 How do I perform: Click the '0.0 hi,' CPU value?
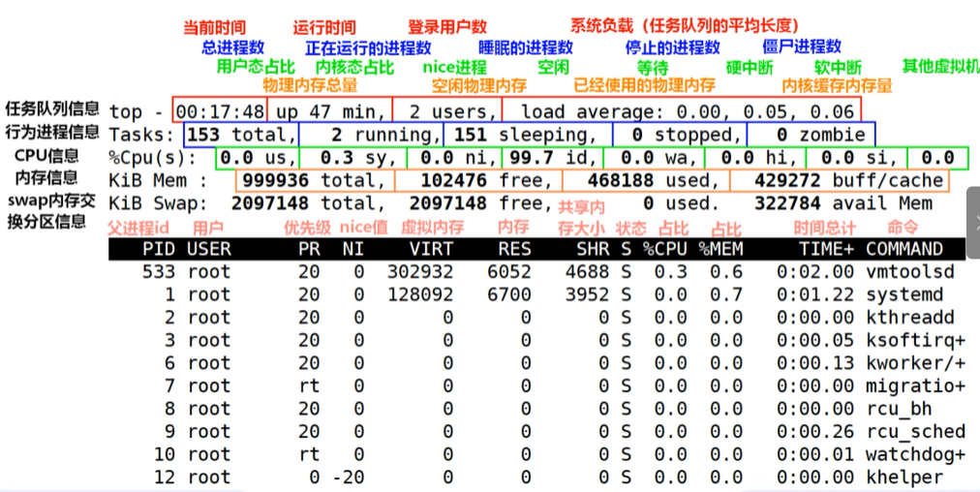point(759,158)
